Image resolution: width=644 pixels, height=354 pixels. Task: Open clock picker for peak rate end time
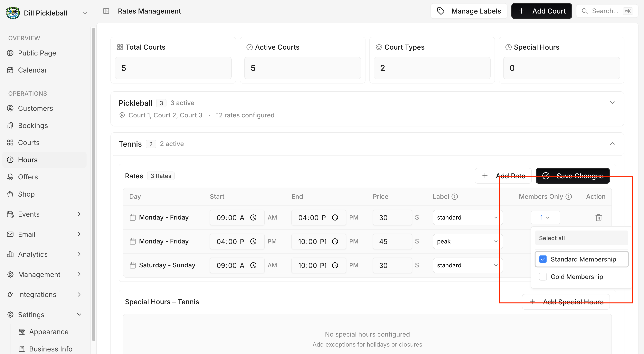[335, 241]
